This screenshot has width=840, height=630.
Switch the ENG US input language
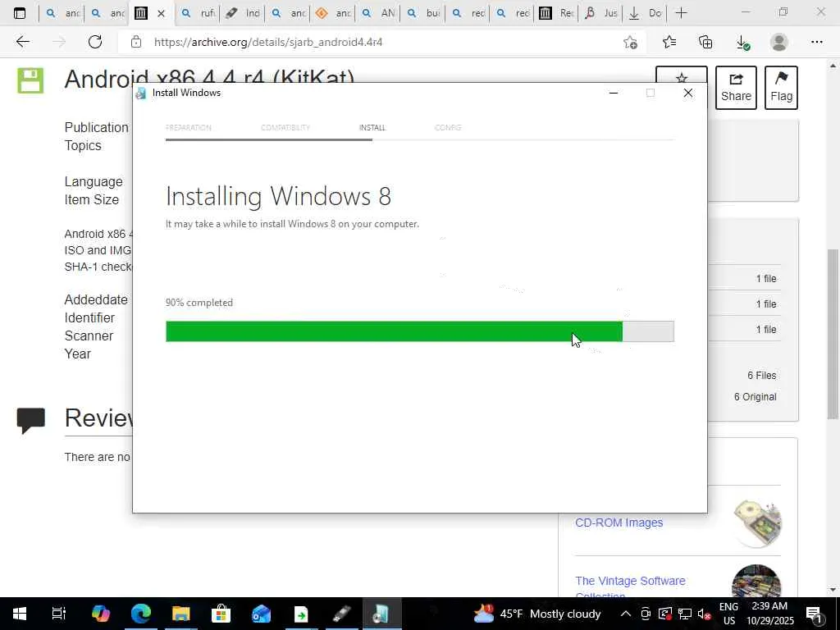coord(728,614)
